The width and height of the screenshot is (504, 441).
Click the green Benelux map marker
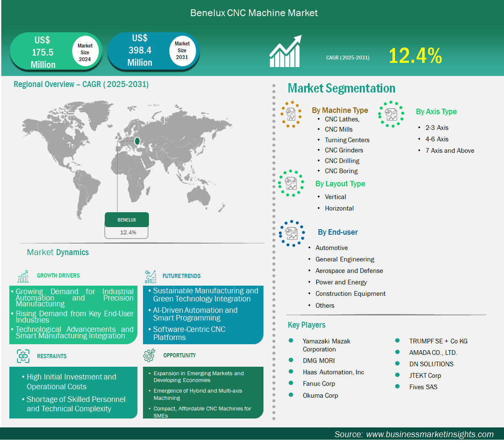pyautogui.click(x=137, y=141)
